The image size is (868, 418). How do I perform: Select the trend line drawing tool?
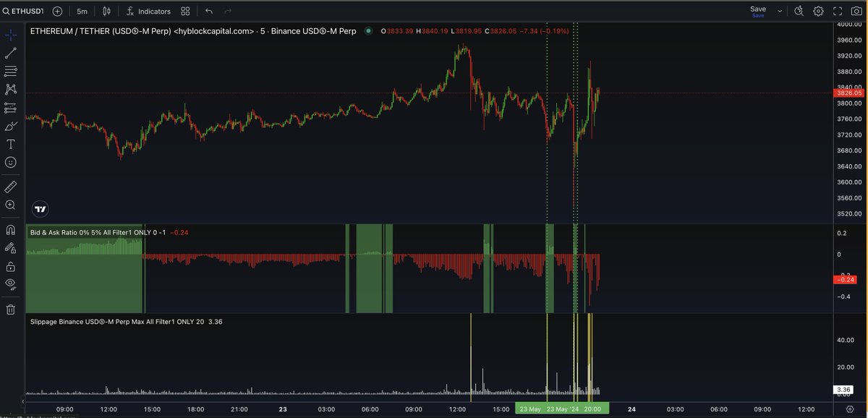pos(11,53)
